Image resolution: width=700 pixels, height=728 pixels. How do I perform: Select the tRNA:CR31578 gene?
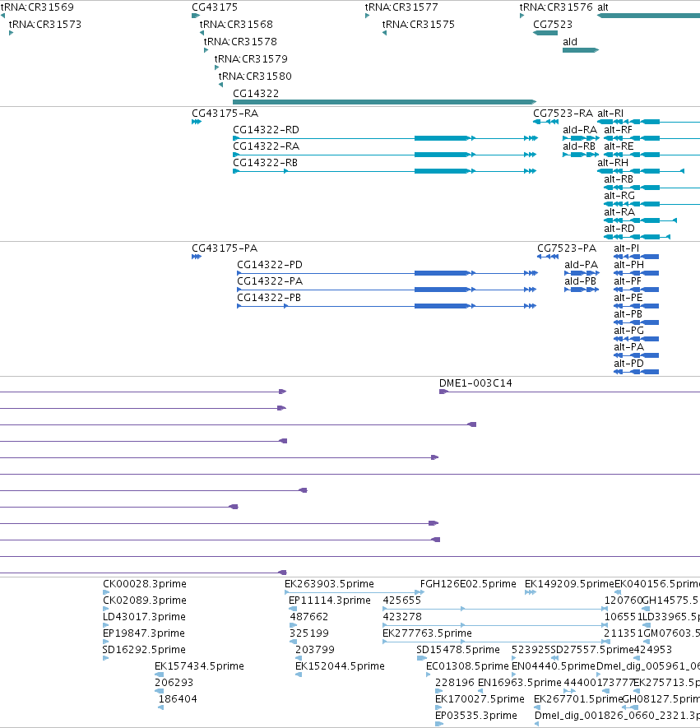(240, 42)
